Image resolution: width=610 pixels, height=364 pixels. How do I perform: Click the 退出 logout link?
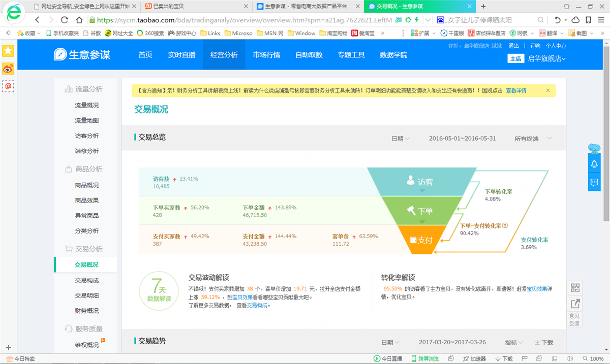tap(513, 46)
